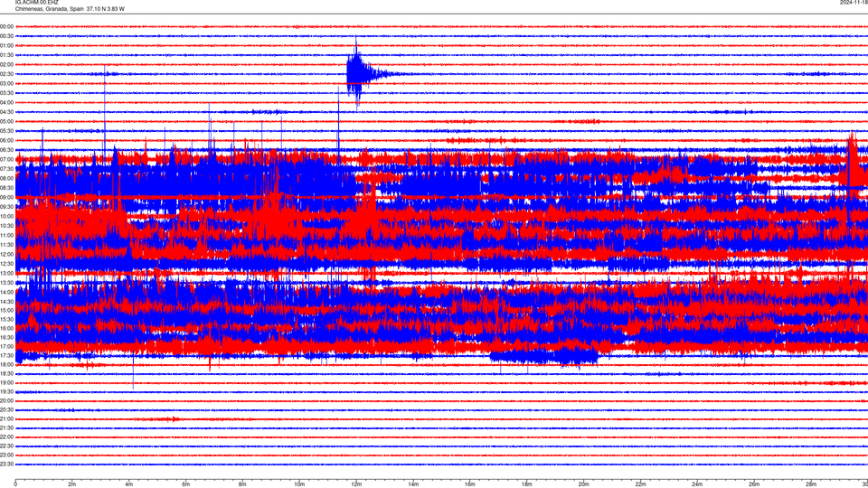Click the 01:30 time label
Viewport: 868px width, 488px height.
tap(6, 55)
